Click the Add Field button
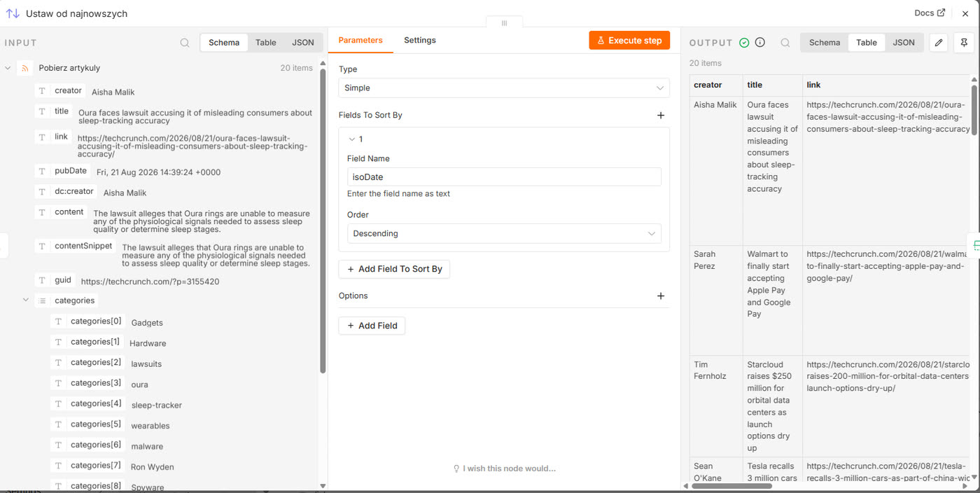The height and width of the screenshot is (493, 980). (x=372, y=326)
